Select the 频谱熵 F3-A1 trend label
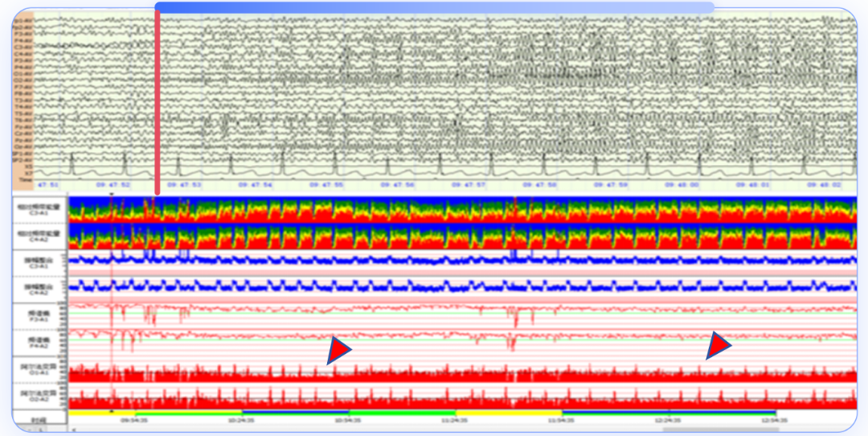Image resolution: width=868 pixels, height=436 pixels. click(x=39, y=316)
